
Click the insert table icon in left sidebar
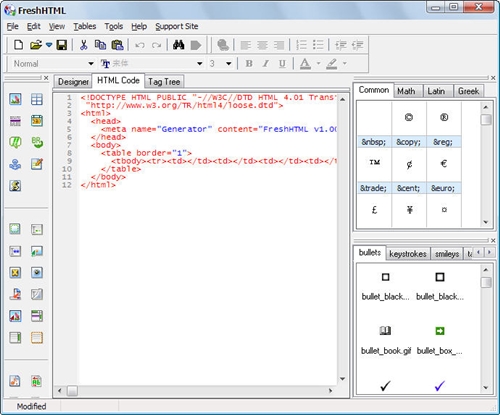(37, 99)
